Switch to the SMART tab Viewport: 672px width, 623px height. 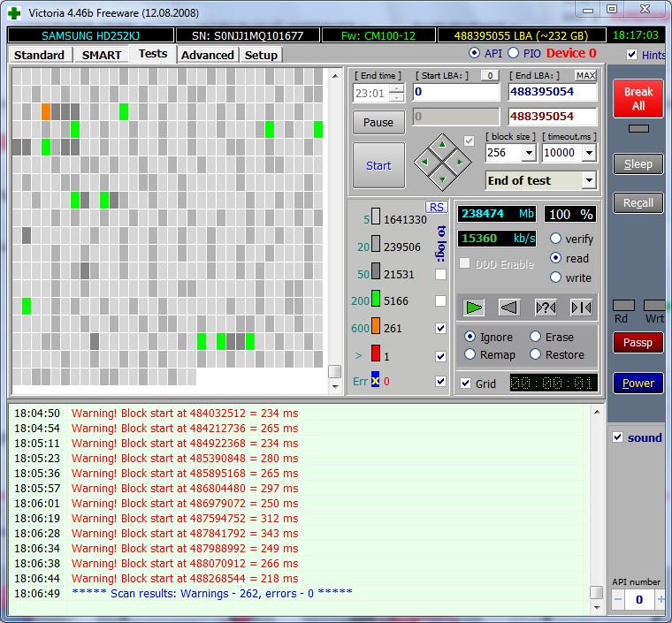point(102,55)
